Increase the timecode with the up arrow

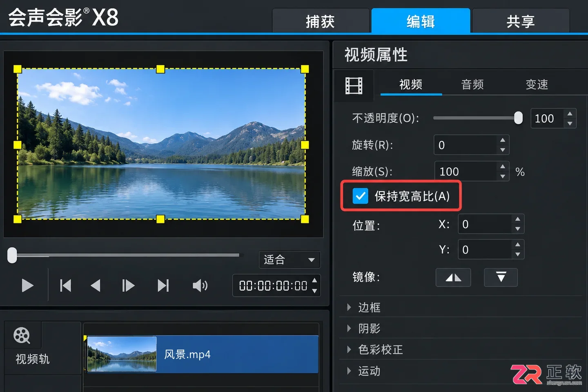[x=314, y=281]
